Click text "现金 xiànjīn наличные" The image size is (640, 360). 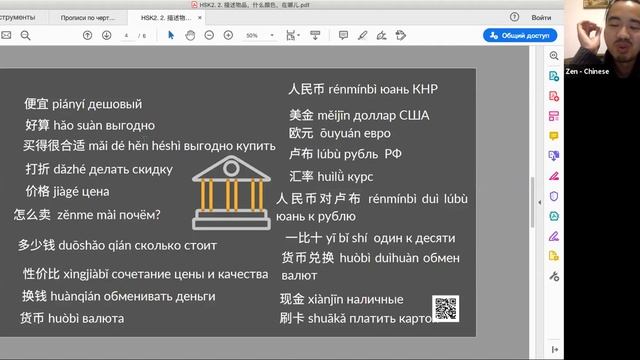(x=342, y=299)
